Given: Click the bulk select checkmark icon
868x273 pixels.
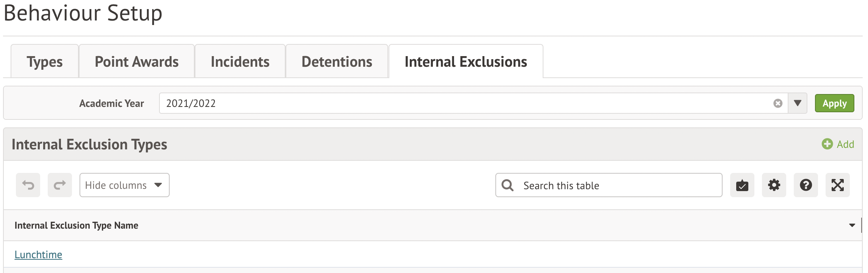Looking at the screenshot, I should coord(742,185).
